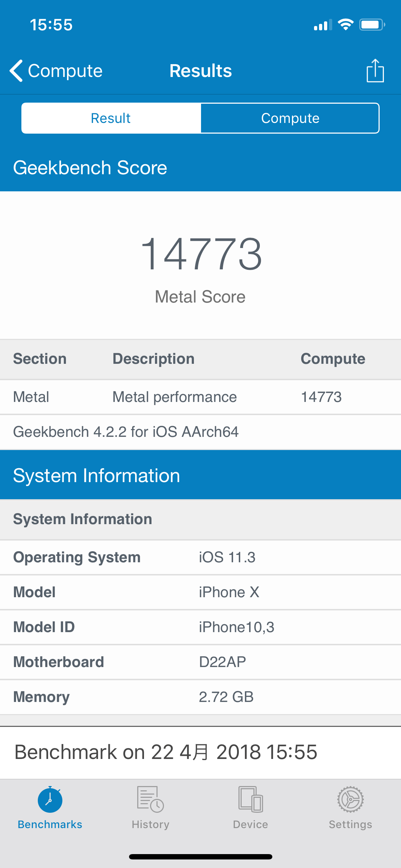Viewport: 401px width, 868px height.
Task: Tap the status bar clock
Action: pos(51,25)
